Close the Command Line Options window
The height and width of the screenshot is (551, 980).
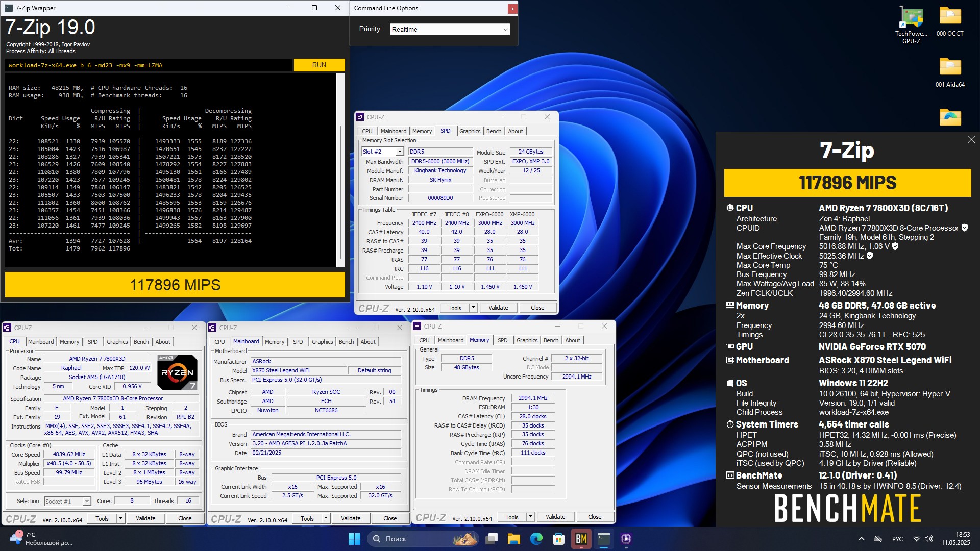pyautogui.click(x=512, y=8)
